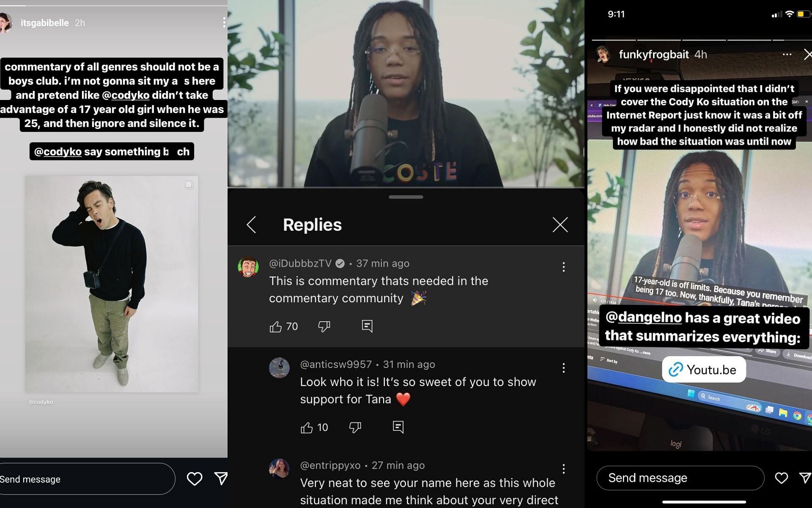Viewport: 812px width, 508px height.
Task: Toggle heart icon on right story panel
Action: point(782,479)
